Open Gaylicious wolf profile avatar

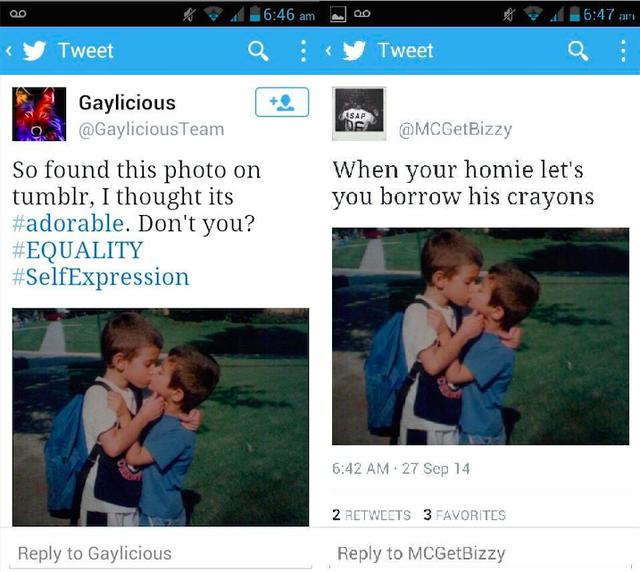[39, 114]
